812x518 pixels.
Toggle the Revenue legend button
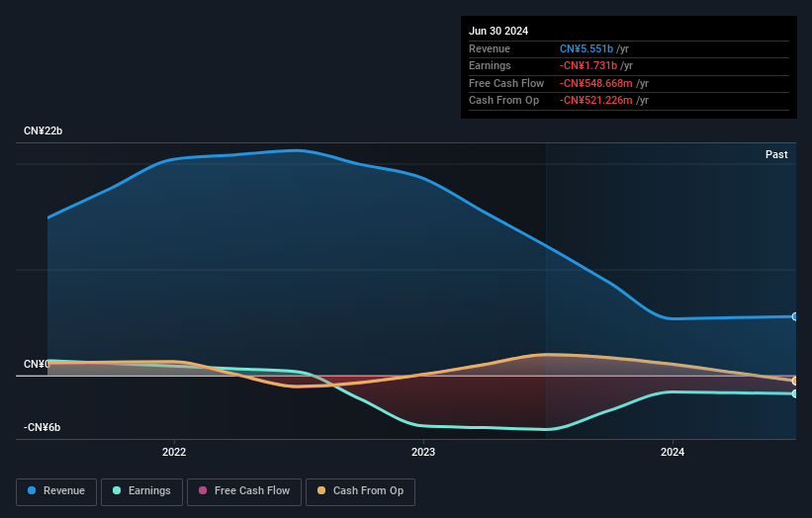pyautogui.click(x=56, y=491)
